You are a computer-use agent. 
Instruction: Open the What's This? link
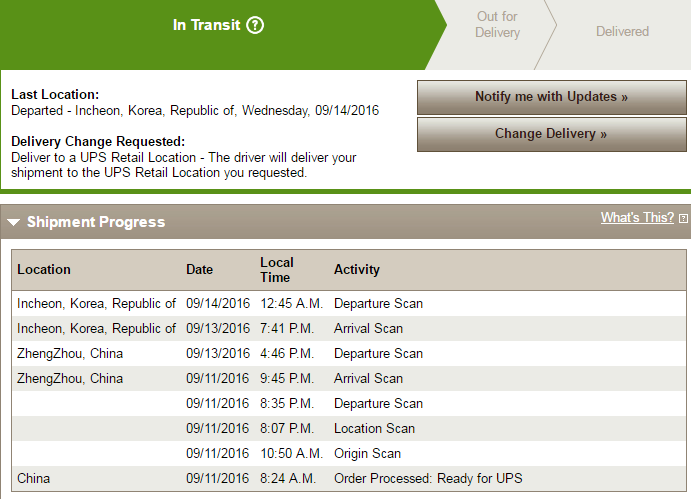[637, 217]
